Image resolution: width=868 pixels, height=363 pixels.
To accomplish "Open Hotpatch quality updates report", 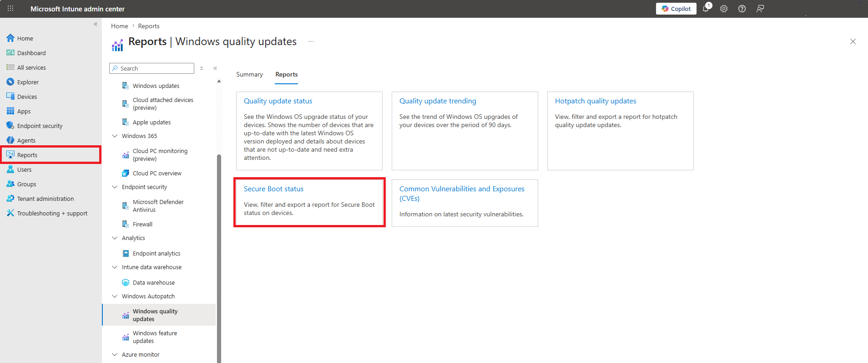I will coord(595,101).
